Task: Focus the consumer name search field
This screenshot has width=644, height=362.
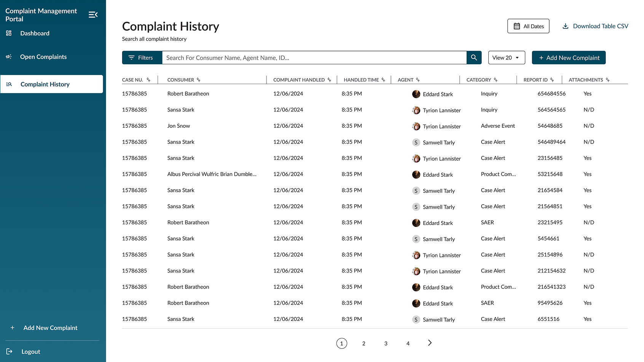Action: [x=314, y=58]
